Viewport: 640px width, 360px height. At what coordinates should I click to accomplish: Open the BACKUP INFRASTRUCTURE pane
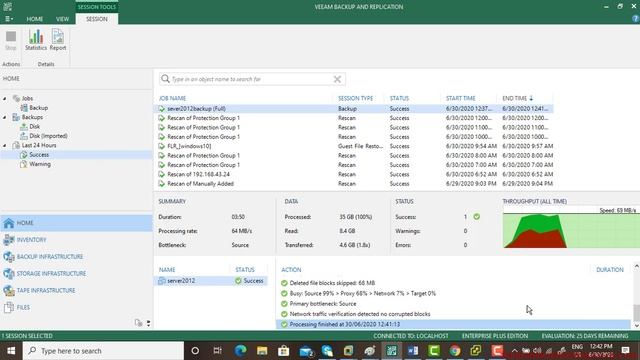(76, 257)
